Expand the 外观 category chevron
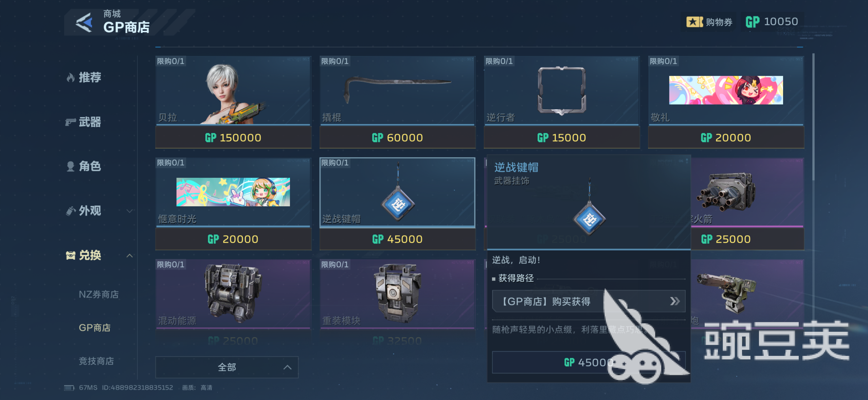The width and height of the screenshot is (868, 400). 130,211
